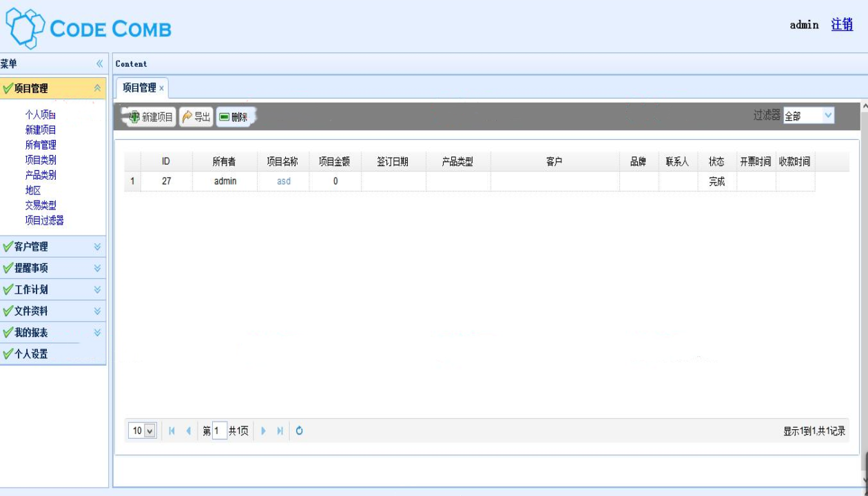Go to the last page
This screenshot has height=496, width=868.
280,431
